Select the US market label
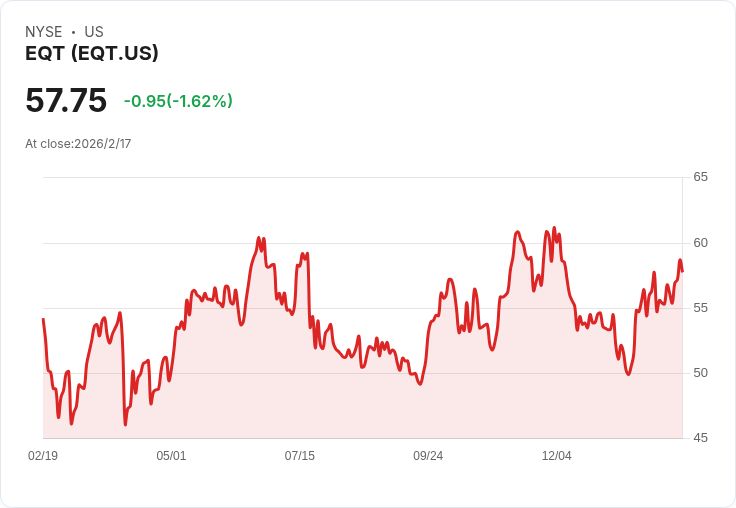Image resolution: width=736 pixels, height=508 pixels. [94, 32]
